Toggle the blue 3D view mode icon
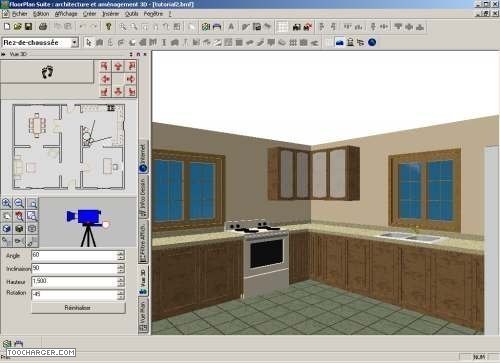 tap(339, 42)
